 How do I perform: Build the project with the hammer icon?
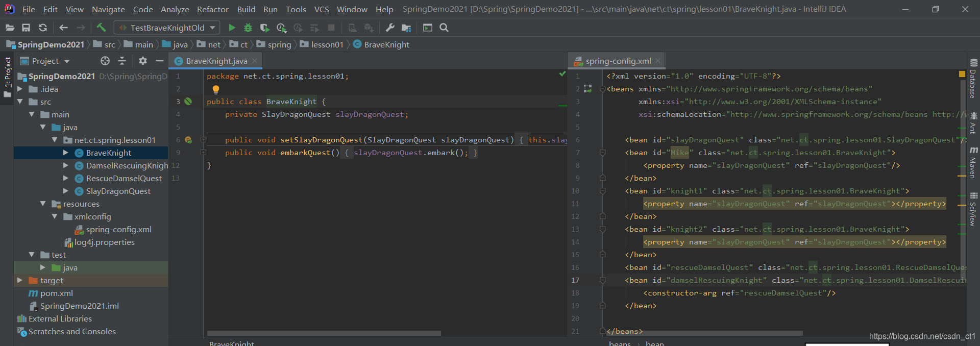(101, 28)
